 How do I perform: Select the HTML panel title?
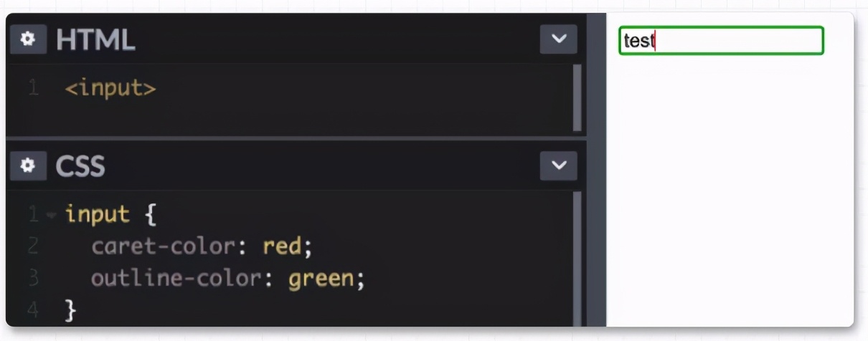pyautogui.click(x=95, y=40)
